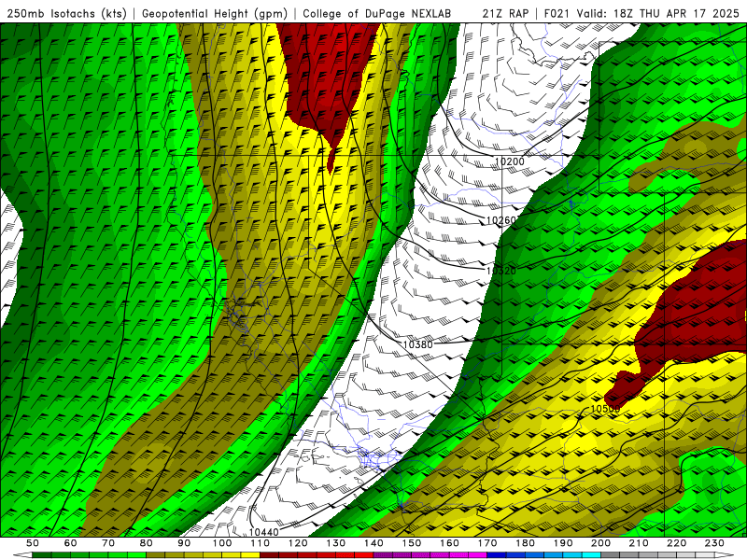747x560 pixels.
Task: Click the "Geopotential Height (gpm)" title text
Action: tap(215, 13)
